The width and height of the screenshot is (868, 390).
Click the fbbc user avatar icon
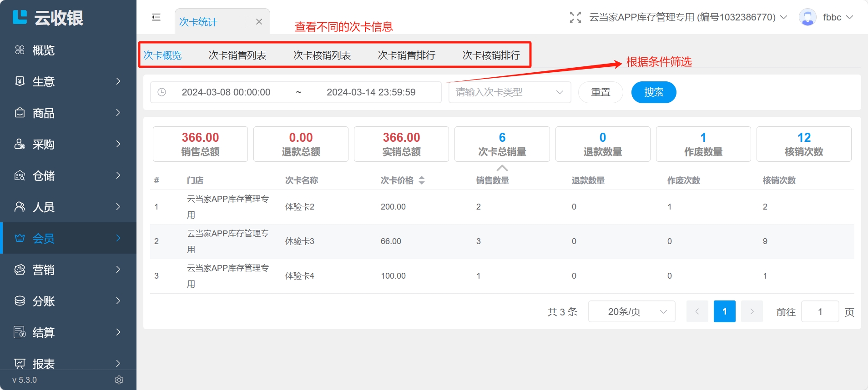point(807,17)
